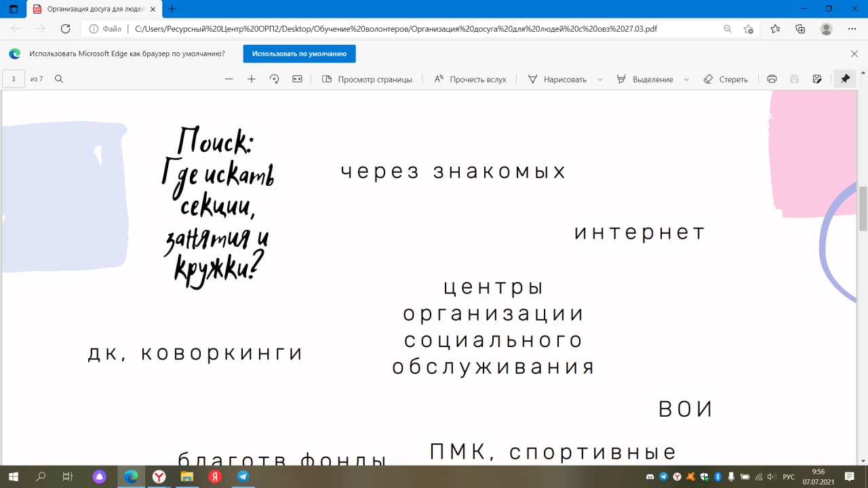This screenshot has width=868, height=488.
Task: Open the clock and calendar showing 9:56
Action: (818, 476)
